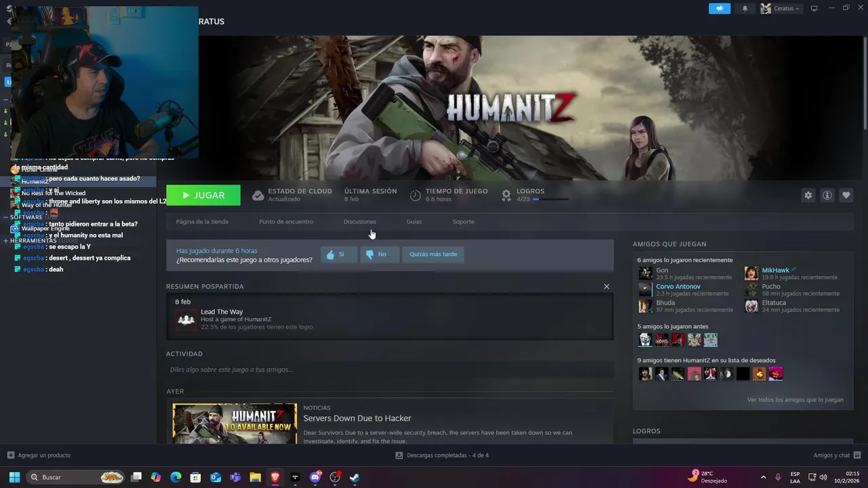Click the Lead The Way achievement title
The width and height of the screenshot is (868, 488).
pos(222,312)
